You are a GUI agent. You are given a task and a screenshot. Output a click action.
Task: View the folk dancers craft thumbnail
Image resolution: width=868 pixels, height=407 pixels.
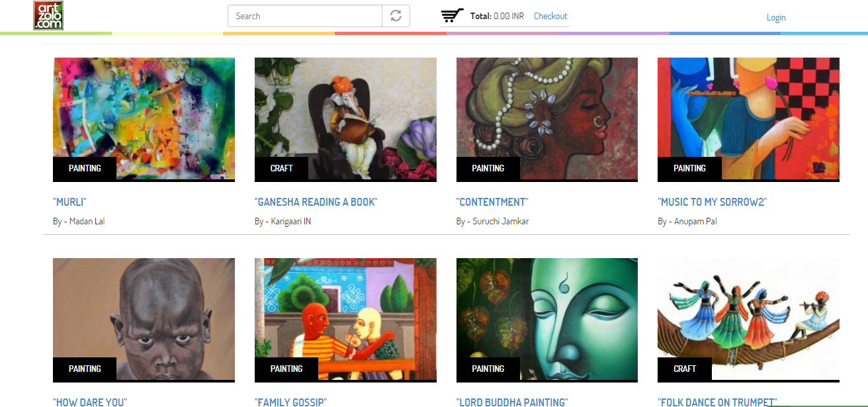(748, 320)
